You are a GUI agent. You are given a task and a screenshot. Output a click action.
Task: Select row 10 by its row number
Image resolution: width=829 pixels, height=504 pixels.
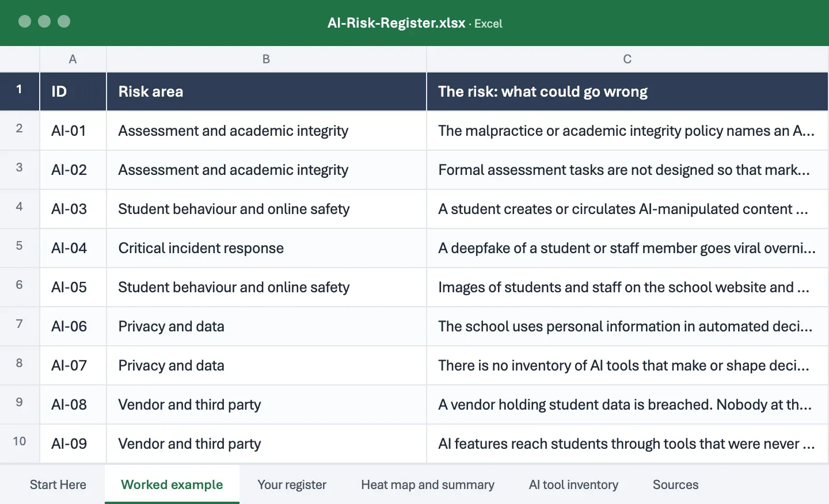pyautogui.click(x=20, y=443)
